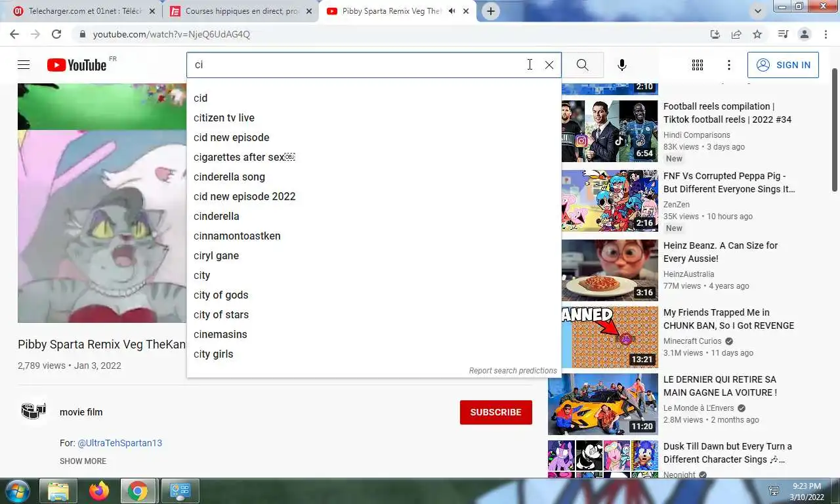840x504 pixels.
Task: Pick the "cid new episode" suggestion
Action: pyautogui.click(x=374, y=137)
